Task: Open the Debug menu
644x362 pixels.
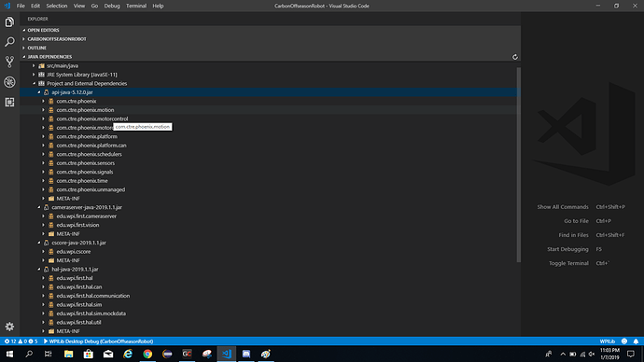Action: click(112, 6)
